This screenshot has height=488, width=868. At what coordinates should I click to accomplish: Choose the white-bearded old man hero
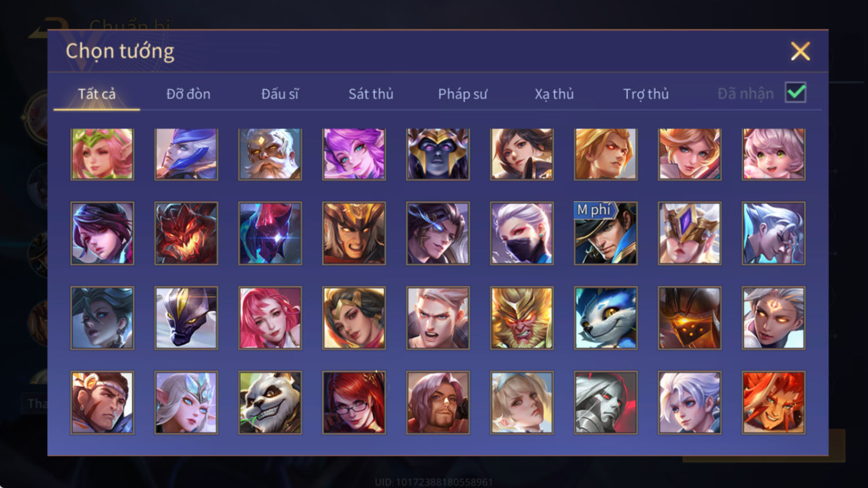[x=270, y=154]
